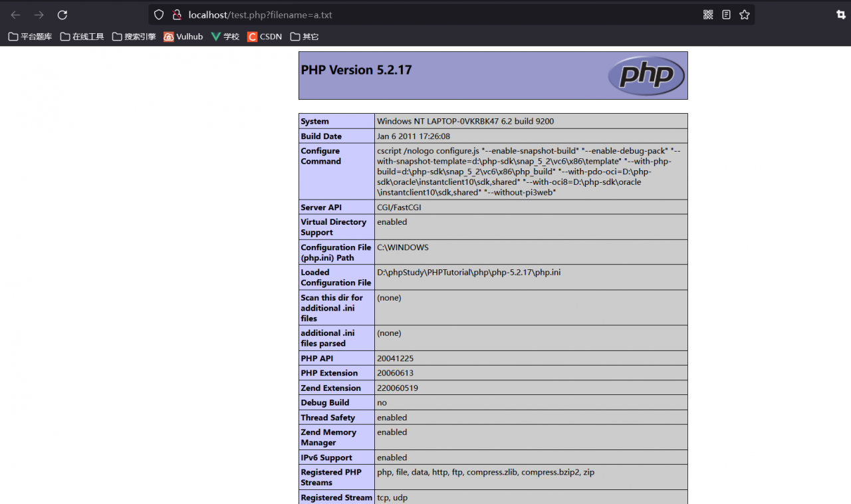The width and height of the screenshot is (851, 504).
Task: Open the 搜索引擎 bookmarks folder
Action: click(134, 37)
